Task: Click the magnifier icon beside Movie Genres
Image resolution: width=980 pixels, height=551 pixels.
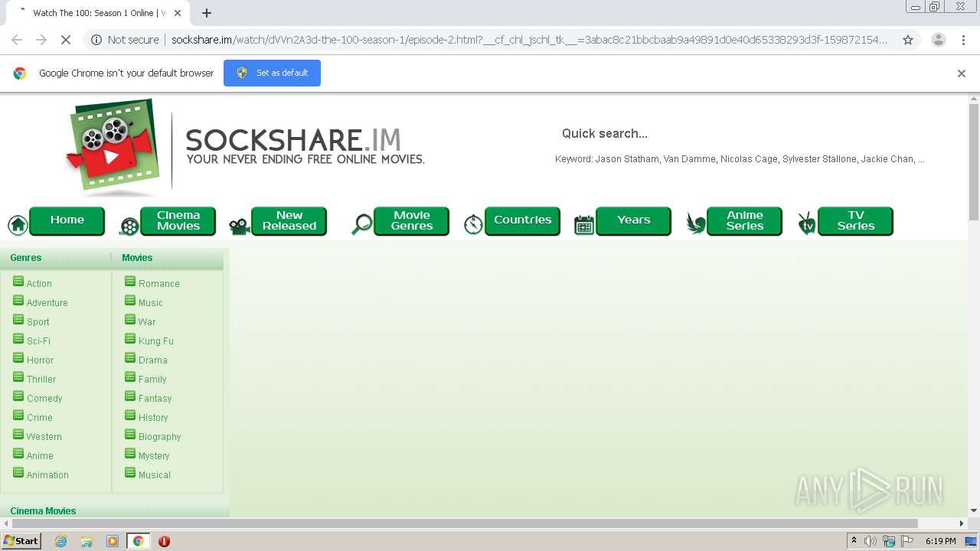Action: (361, 225)
